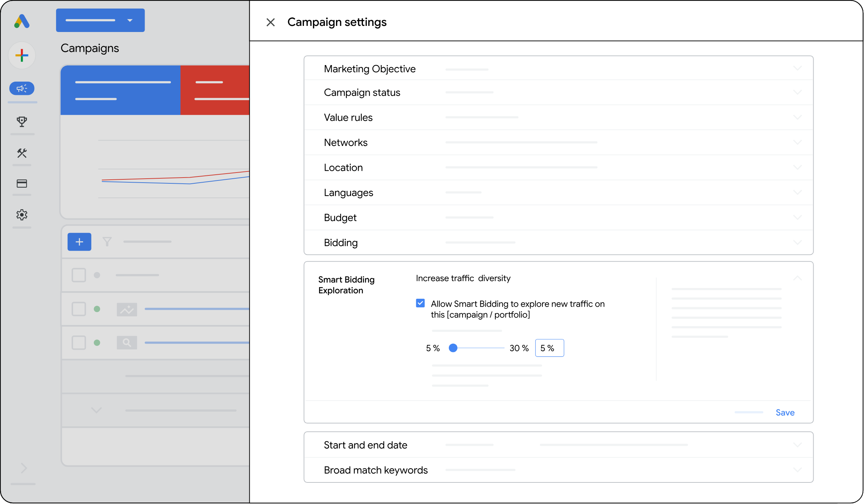Click the multicolor plus Create button
Screen dimensions: 864x504
pos(22,55)
